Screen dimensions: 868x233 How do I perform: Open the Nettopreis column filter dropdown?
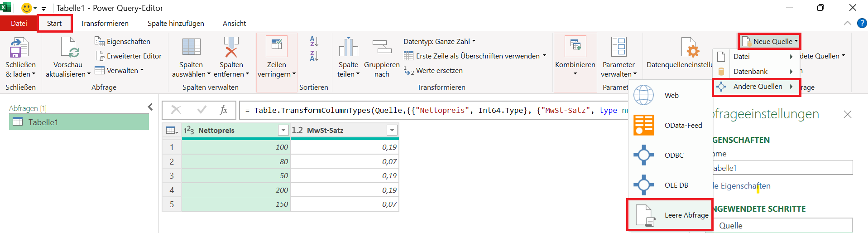pyautogui.click(x=283, y=131)
